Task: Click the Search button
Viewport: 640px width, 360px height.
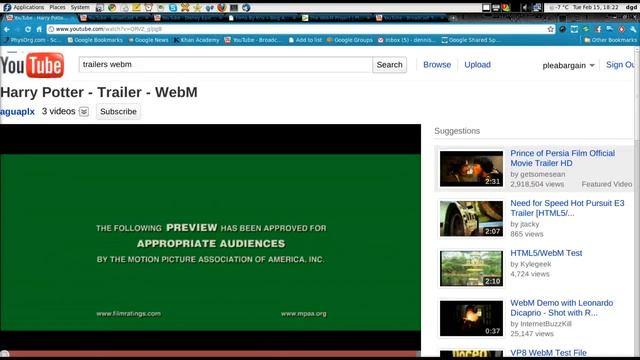Action: (389, 64)
